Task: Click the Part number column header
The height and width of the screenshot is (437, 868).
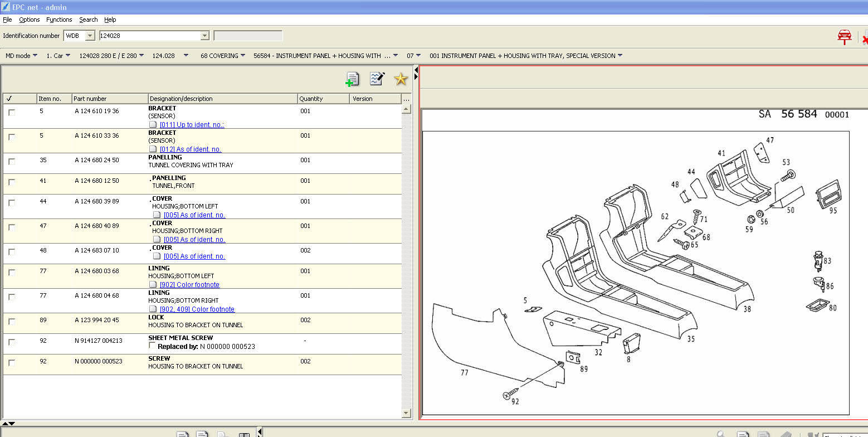Action: pos(90,99)
